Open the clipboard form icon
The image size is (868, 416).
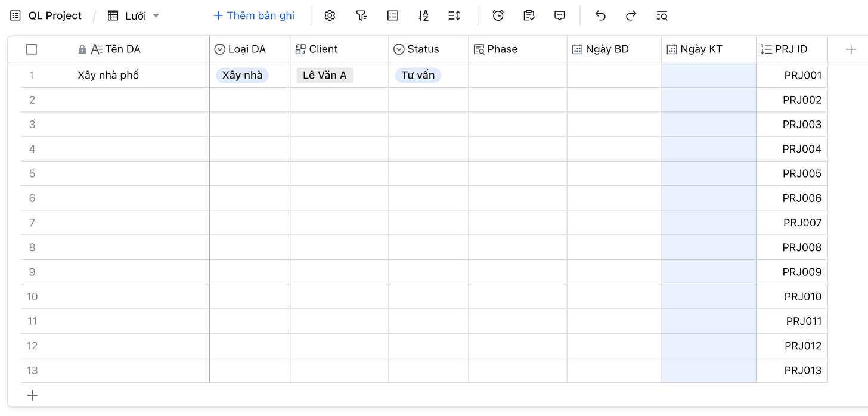(529, 16)
